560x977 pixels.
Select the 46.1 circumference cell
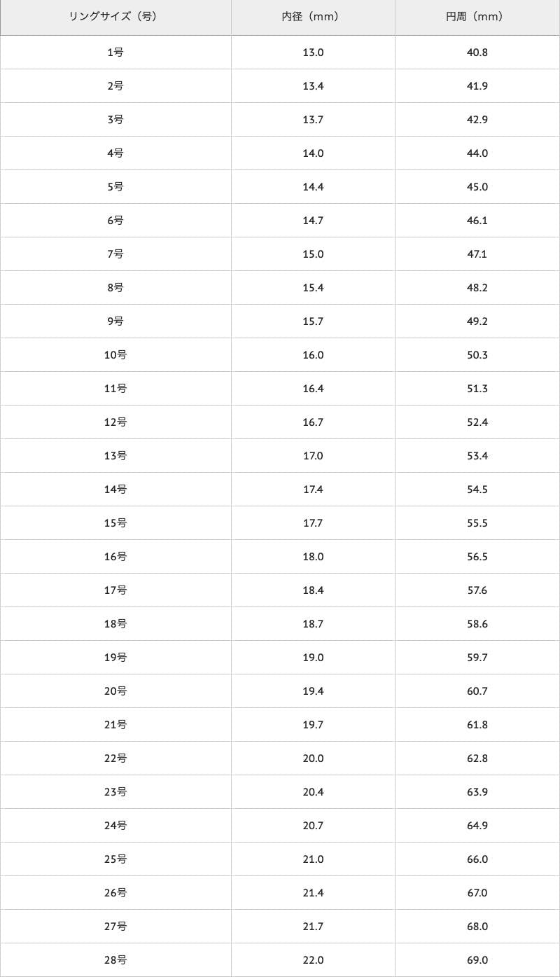[x=477, y=221]
